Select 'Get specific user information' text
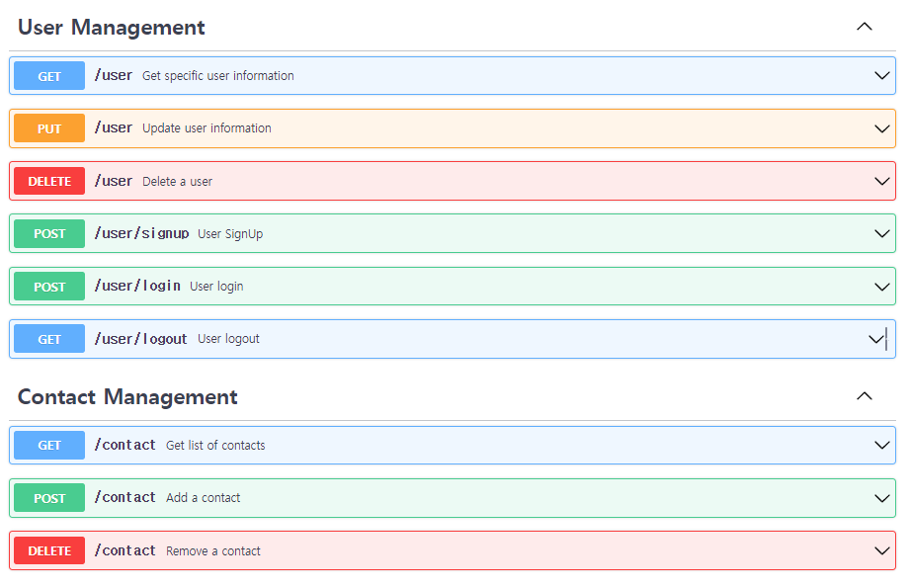909x588 pixels. pyautogui.click(x=218, y=76)
